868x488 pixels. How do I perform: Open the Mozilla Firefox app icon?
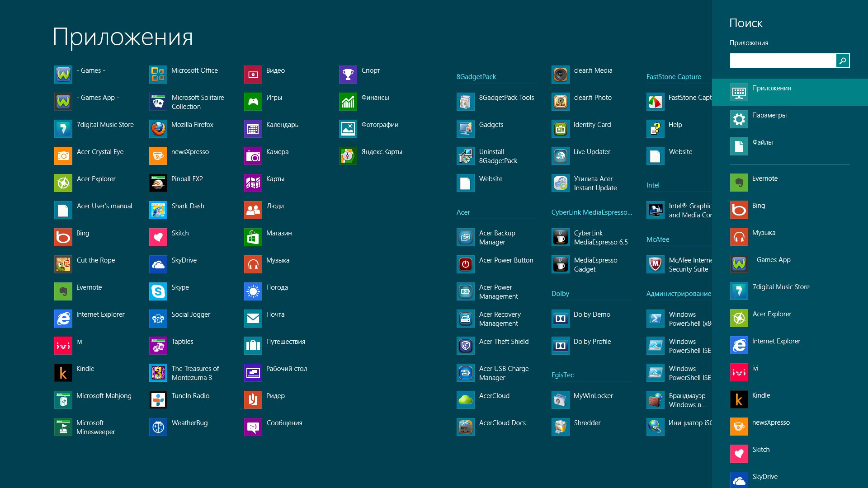[158, 129]
